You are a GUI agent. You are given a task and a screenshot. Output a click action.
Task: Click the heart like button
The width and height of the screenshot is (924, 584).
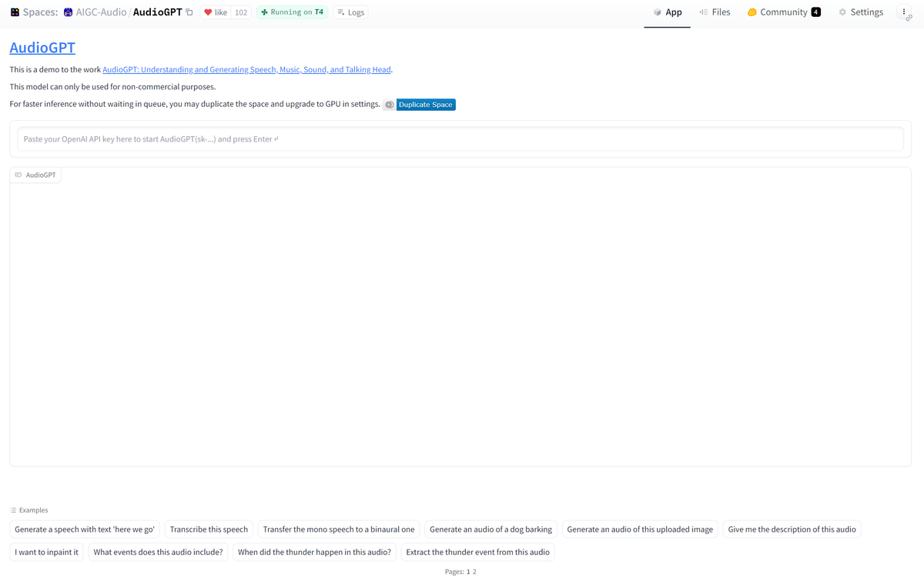pos(216,12)
